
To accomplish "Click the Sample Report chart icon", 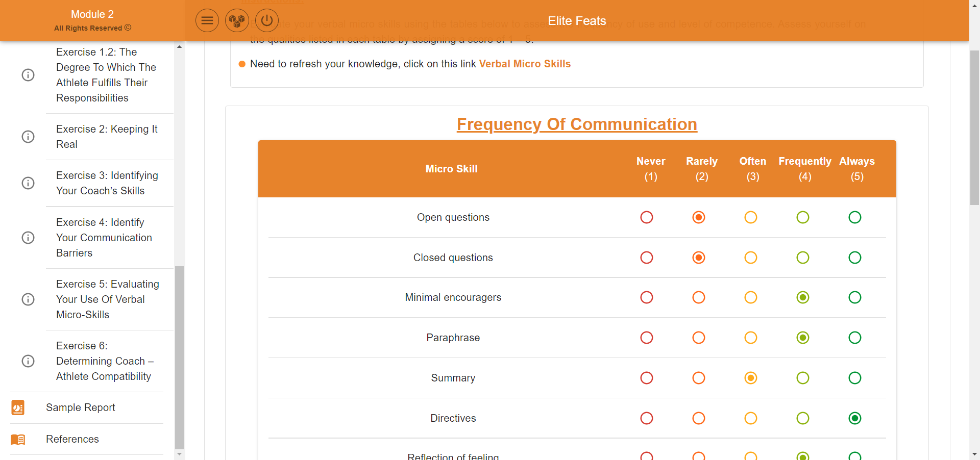I will [18, 407].
